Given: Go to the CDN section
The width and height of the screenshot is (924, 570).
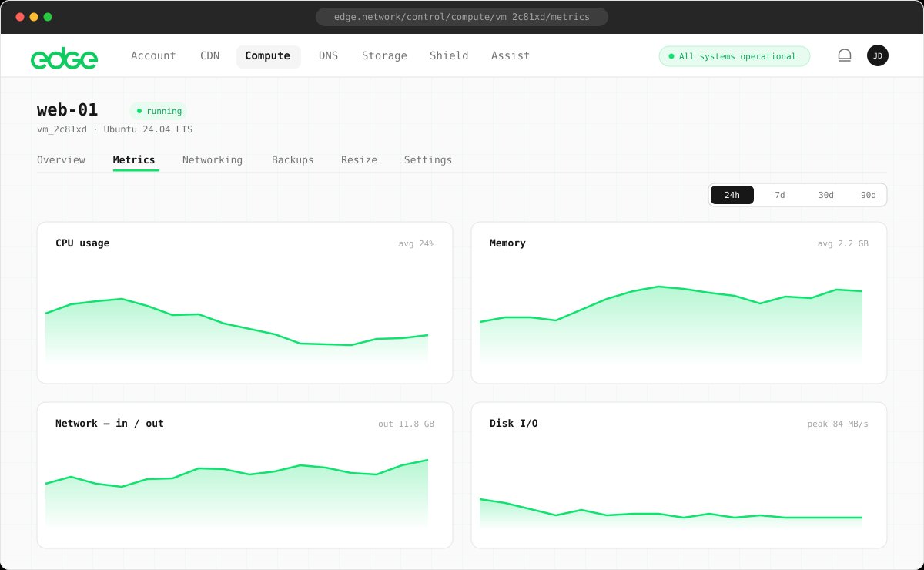Looking at the screenshot, I should pyautogui.click(x=210, y=55).
